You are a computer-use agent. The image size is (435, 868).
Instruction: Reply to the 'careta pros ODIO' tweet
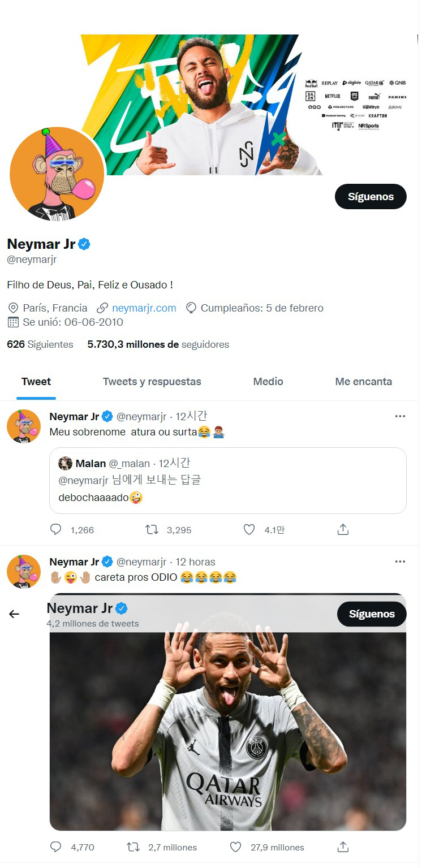pyautogui.click(x=55, y=847)
